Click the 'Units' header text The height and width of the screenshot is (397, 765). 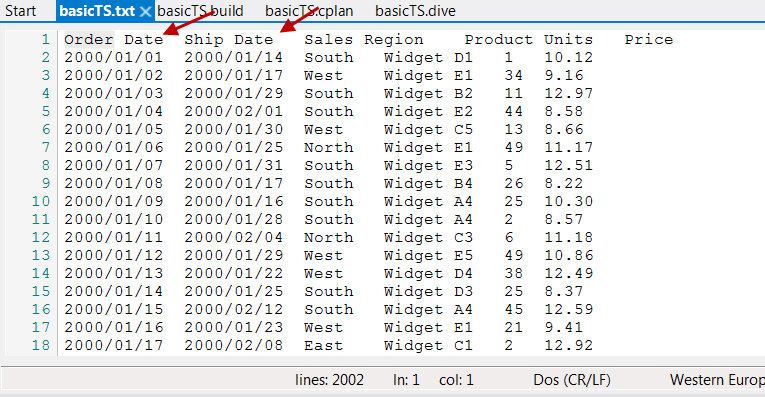pos(568,40)
